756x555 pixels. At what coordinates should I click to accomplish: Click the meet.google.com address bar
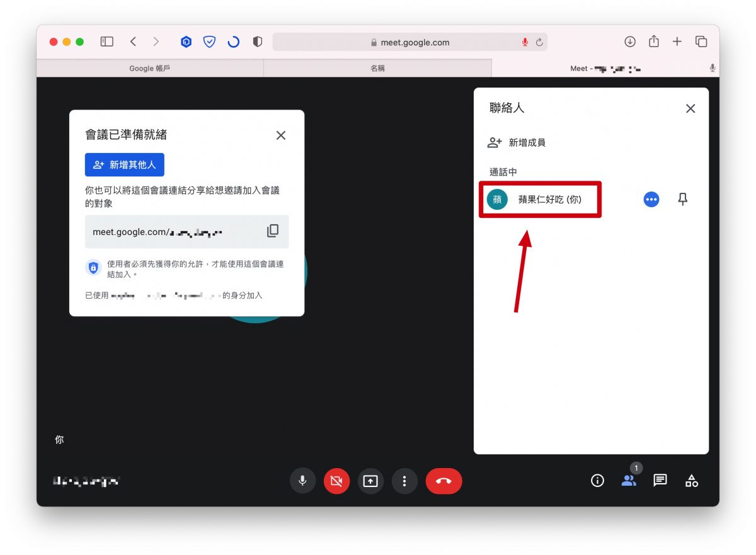click(409, 42)
